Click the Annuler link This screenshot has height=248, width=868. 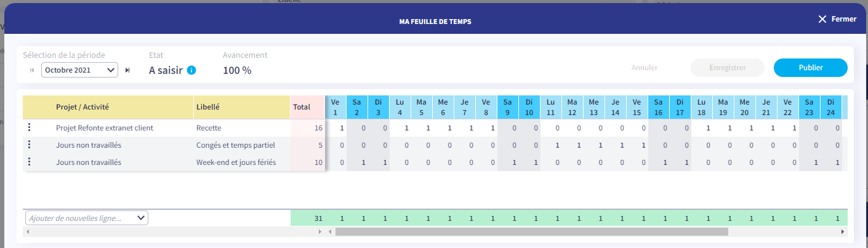(645, 68)
